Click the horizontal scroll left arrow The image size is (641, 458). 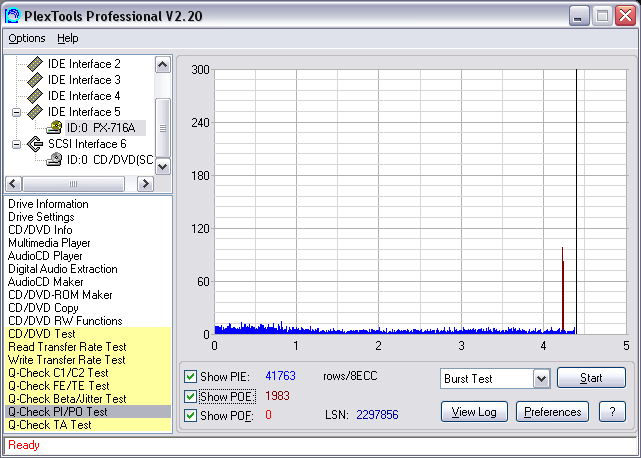[x=13, y=184]
